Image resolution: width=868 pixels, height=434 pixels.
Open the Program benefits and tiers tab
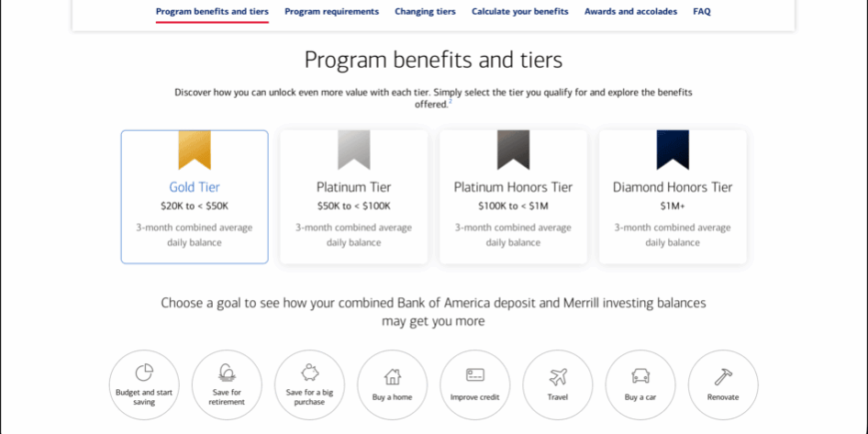(212, 12)
